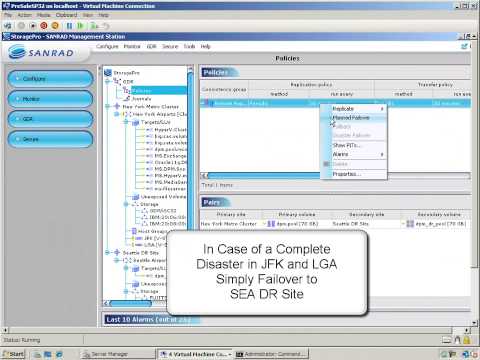Collapse the New York Metro Cluster node
Image resolution: width=480 pixels, height=360 pixels.
107,106
